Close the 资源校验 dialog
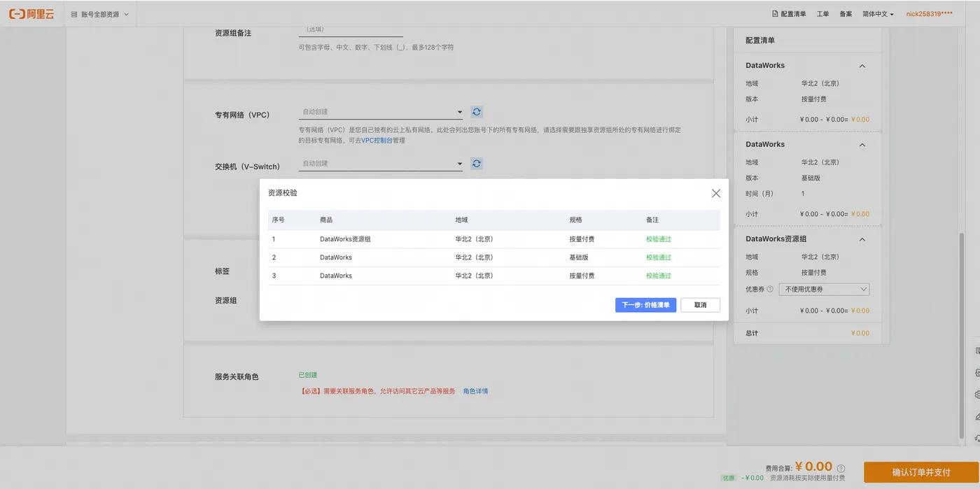This screenshot has height=489, width=980. (715, 193)
